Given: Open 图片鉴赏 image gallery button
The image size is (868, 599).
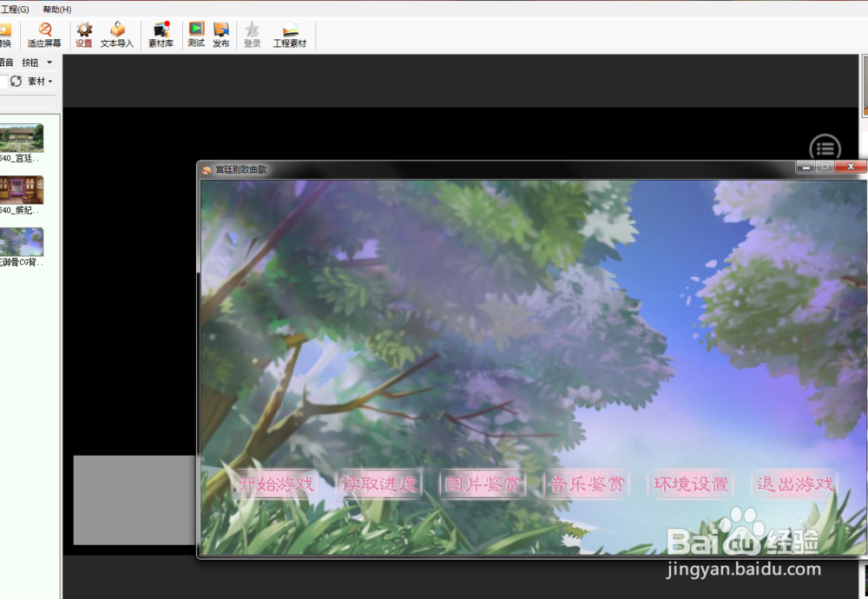Looking at the screenshot, I should click(483, 484).
